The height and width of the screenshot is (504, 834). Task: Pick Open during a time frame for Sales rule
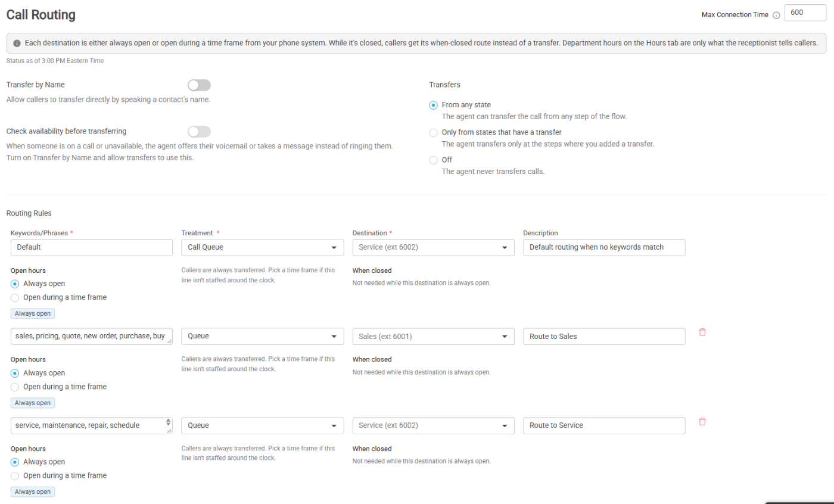[15, 387]
